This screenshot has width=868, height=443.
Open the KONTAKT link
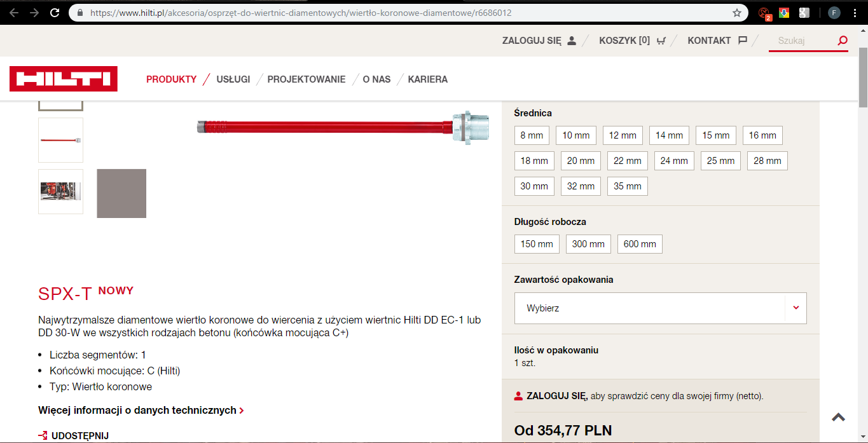(717, 41)
